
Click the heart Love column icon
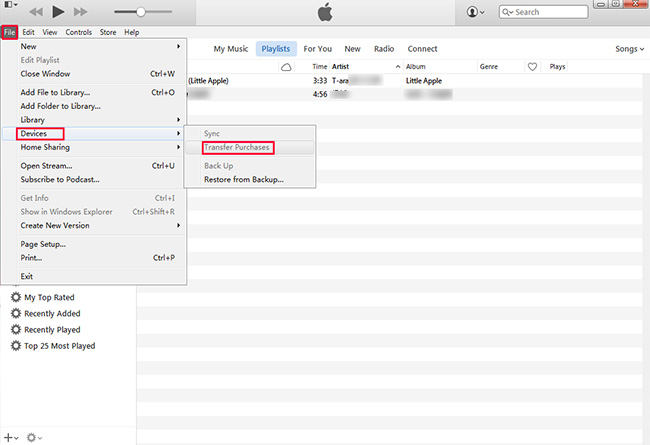click(x=532, y=66)
